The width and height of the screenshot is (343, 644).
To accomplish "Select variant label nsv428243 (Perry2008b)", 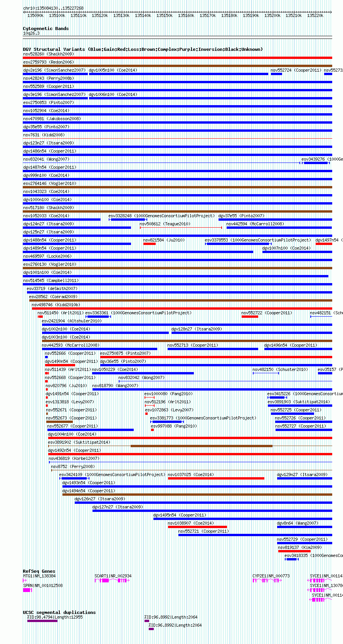I will tap(49, 78).
